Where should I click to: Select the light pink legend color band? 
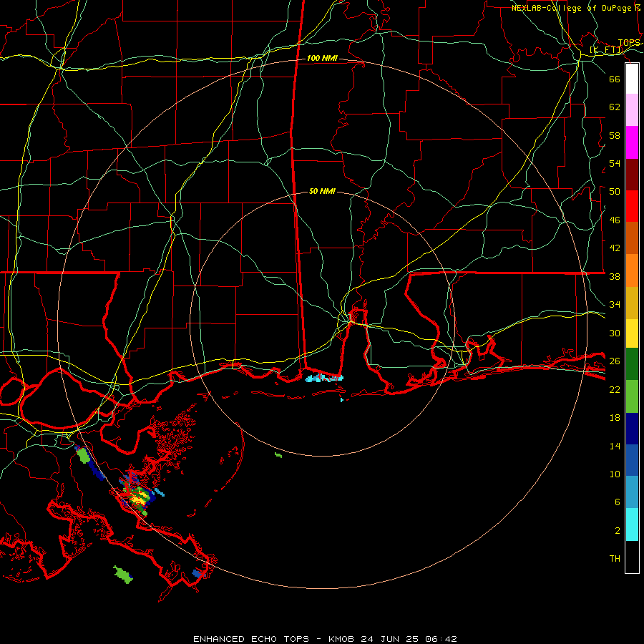(x=632, y=110)
